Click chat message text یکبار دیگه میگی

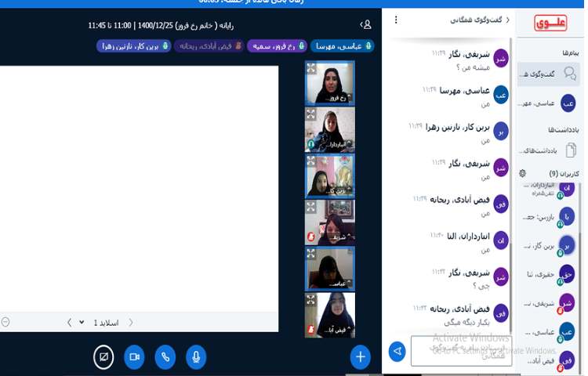tap(467, 322)
